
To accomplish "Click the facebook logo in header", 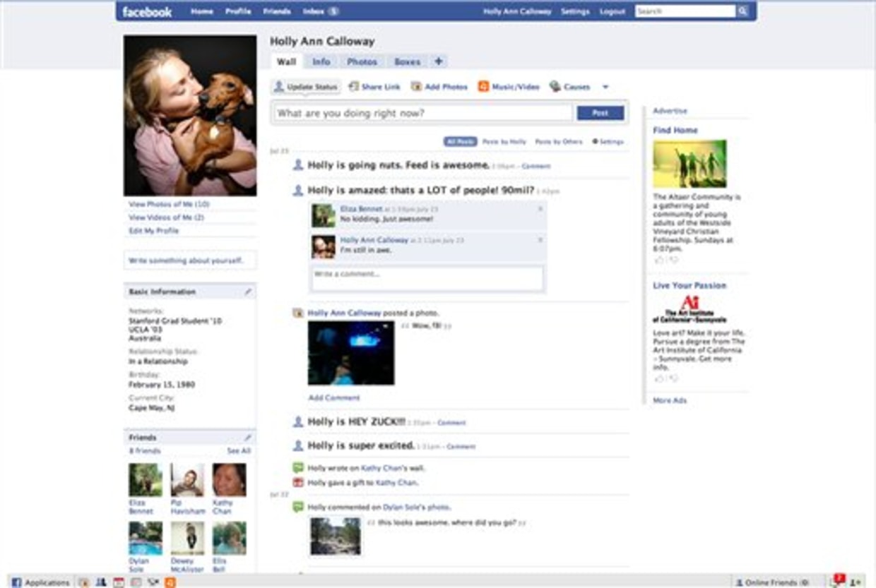I will click(147, 11).
